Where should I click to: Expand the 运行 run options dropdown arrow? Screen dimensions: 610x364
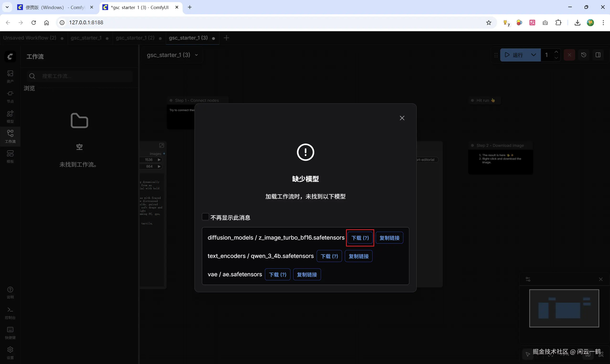click(x=533, y=55)
